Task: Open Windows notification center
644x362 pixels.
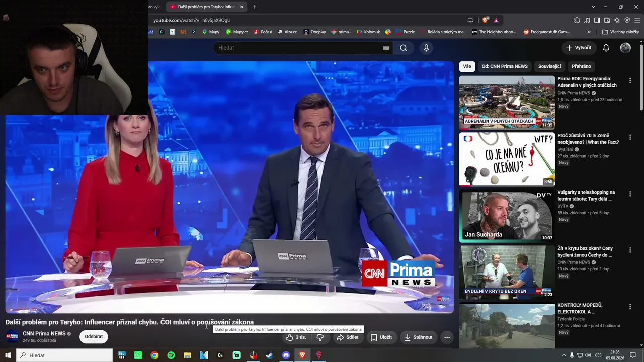Action: point(633,355)
